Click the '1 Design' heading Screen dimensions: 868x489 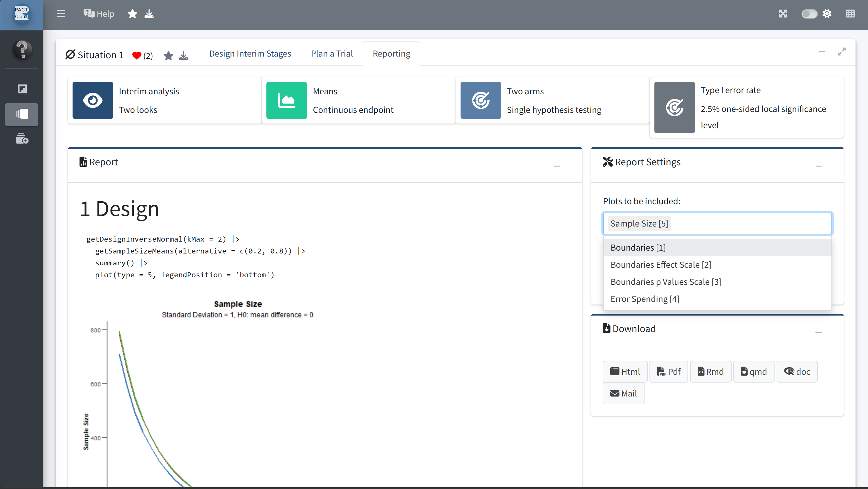click(119, 209)
